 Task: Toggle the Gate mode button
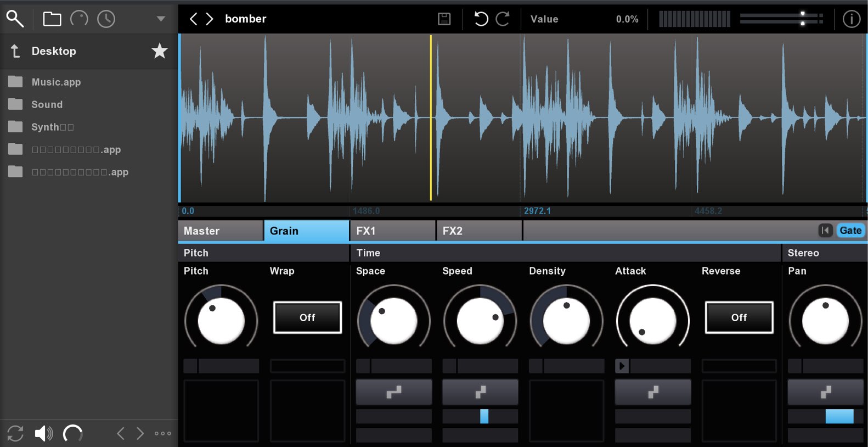[x=850, y=231]
